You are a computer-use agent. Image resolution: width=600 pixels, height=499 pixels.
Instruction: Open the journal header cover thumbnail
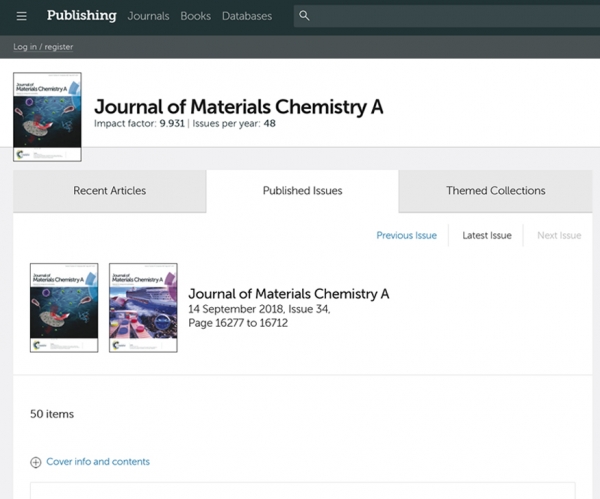pyautogui.click(x=47, y=117)
